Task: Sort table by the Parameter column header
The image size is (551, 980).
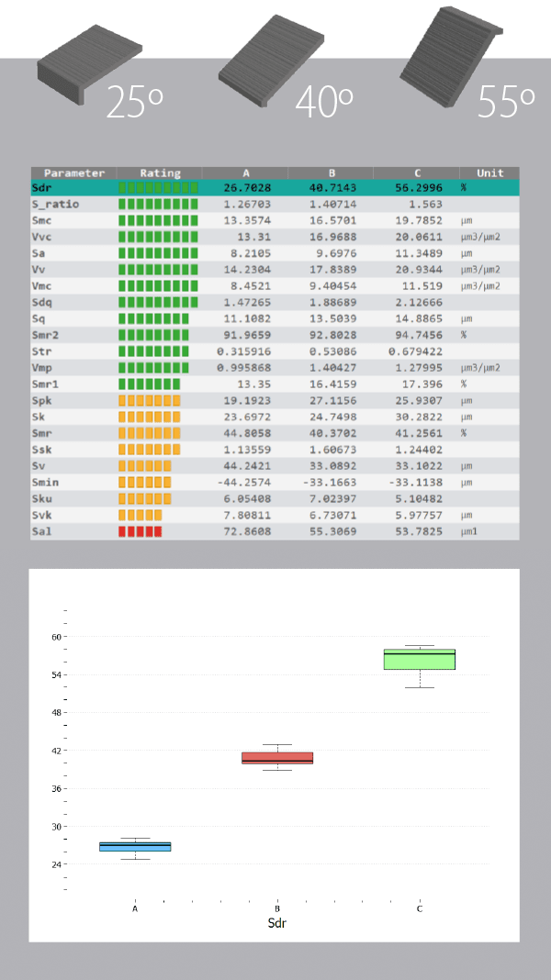Action: (x=73, y=173)
